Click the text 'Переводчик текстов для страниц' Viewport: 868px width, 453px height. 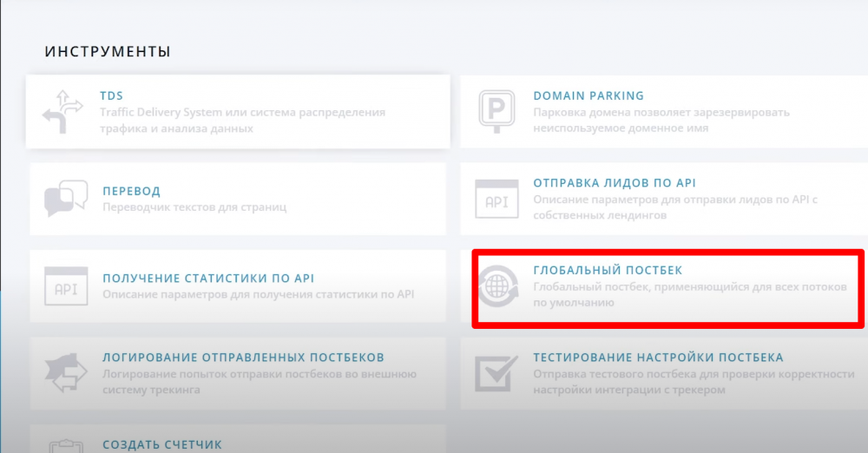(x=194, y=207)
